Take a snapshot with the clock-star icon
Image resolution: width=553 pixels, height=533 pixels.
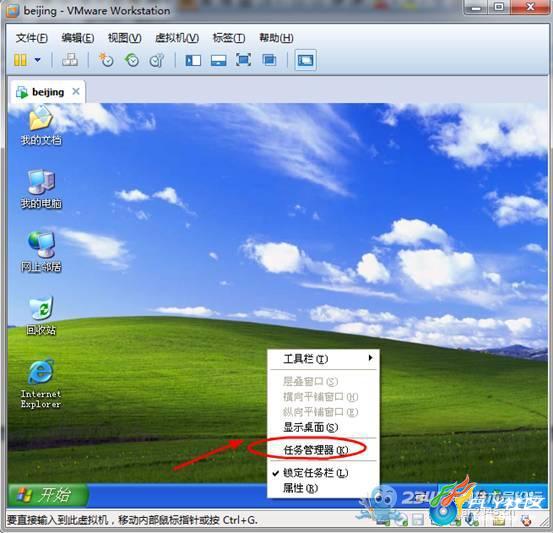pyautogui.click(x=106, y=60)
